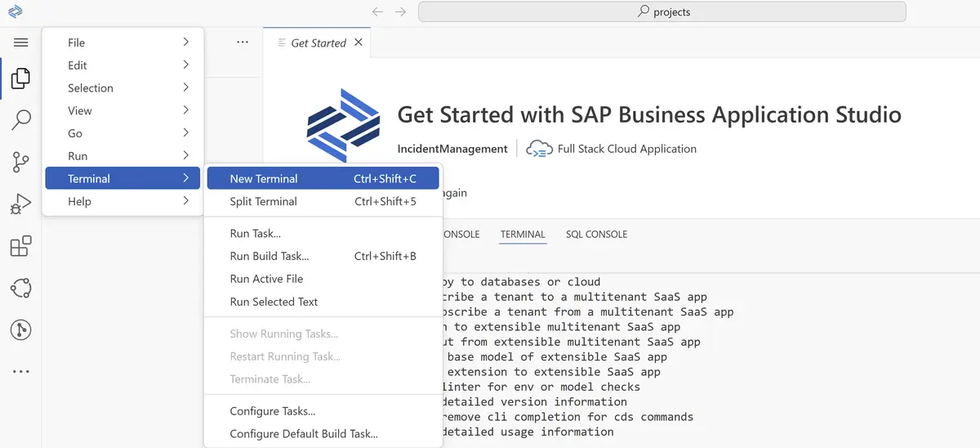Open the Extensions view icon
Image resolution: width=980 pixels, height=448 pixels.
(x=21, y=245)
